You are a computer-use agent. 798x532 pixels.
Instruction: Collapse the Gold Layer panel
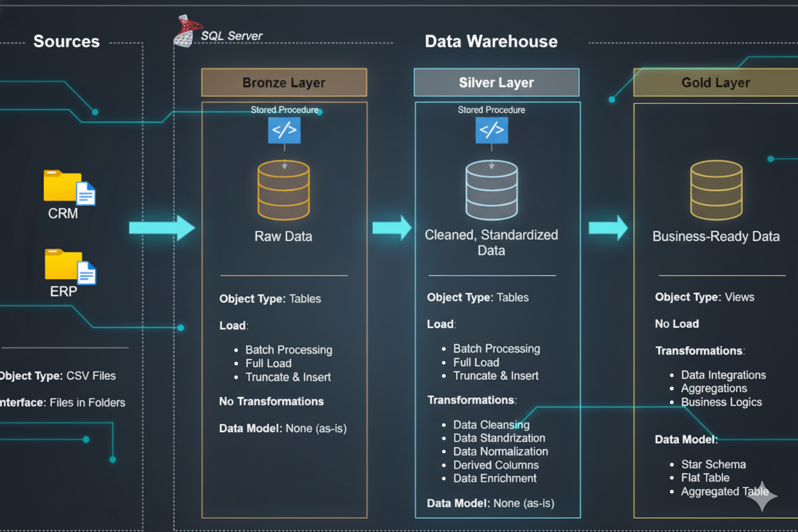(716, 82)
